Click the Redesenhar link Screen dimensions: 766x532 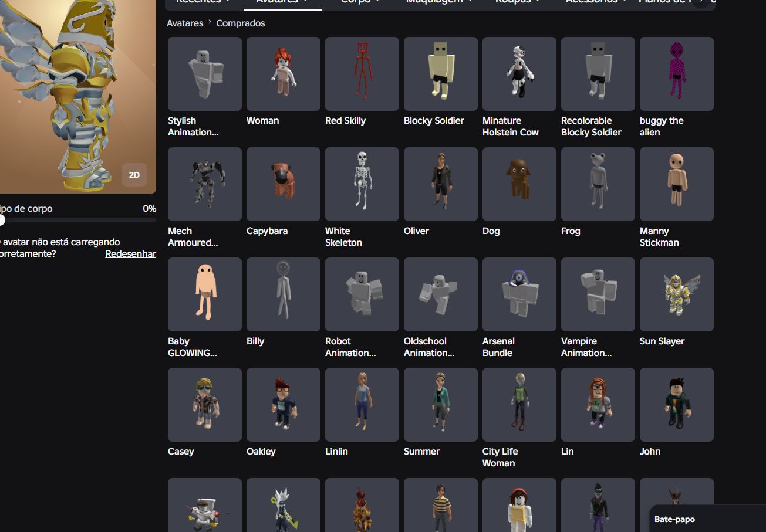(130, 254)
